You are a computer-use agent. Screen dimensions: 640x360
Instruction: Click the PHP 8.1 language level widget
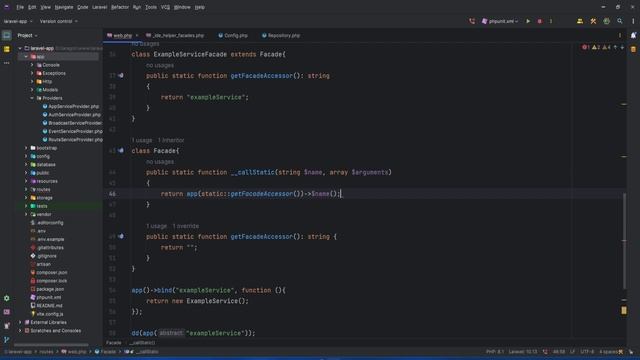pos(495,351)
